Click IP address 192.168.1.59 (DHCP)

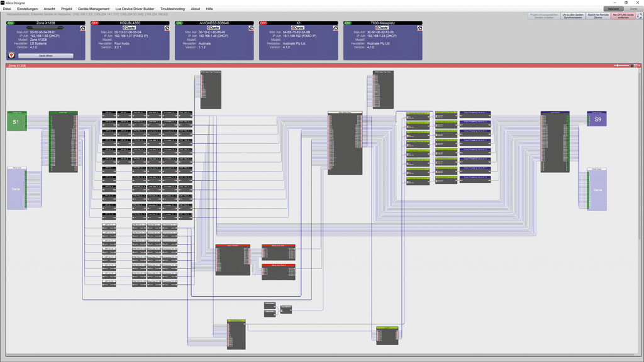click(x=45, y=36)
